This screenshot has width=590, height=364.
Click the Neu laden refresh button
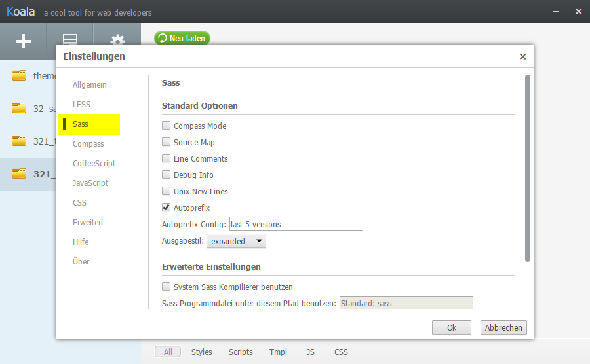(182, 39)
